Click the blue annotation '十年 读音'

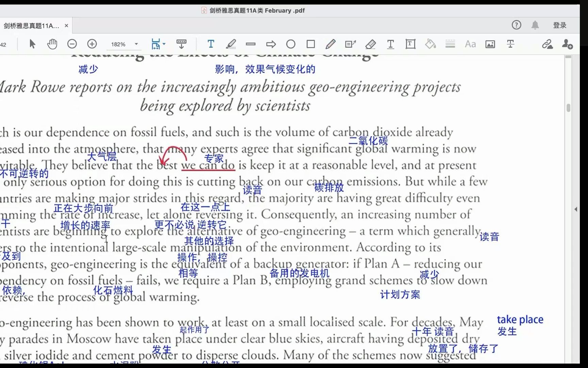pos(433,332)
